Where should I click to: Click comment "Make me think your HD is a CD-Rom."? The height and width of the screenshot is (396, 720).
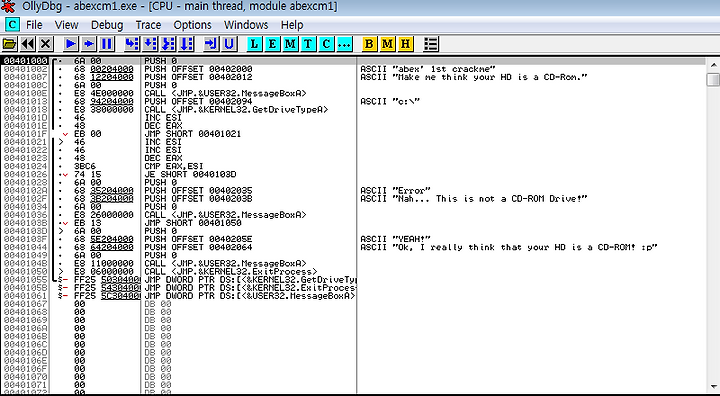click(x=474, y=77)
